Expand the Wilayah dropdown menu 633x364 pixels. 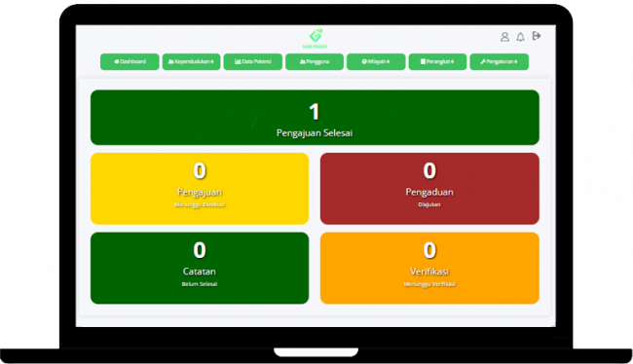point(376,61)
